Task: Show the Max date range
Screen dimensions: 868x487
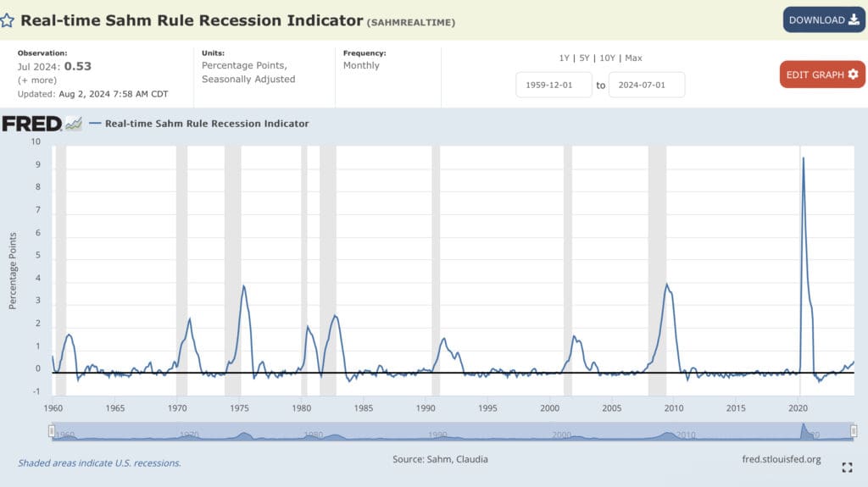Action: point(633,58)
